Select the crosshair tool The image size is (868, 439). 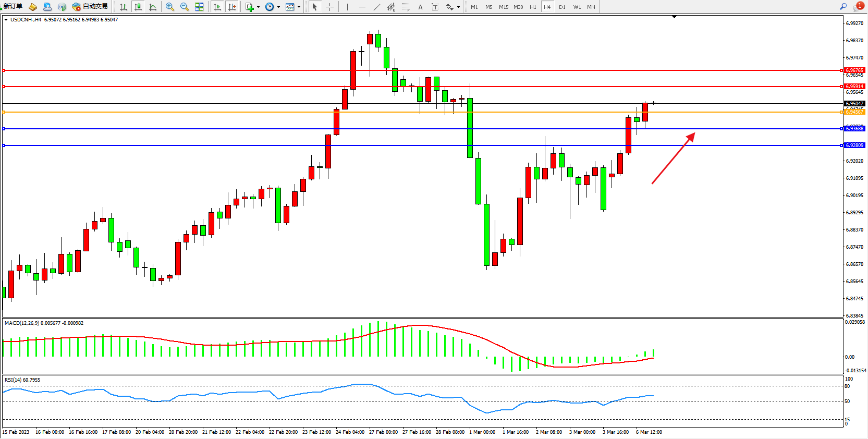[329, 7]
